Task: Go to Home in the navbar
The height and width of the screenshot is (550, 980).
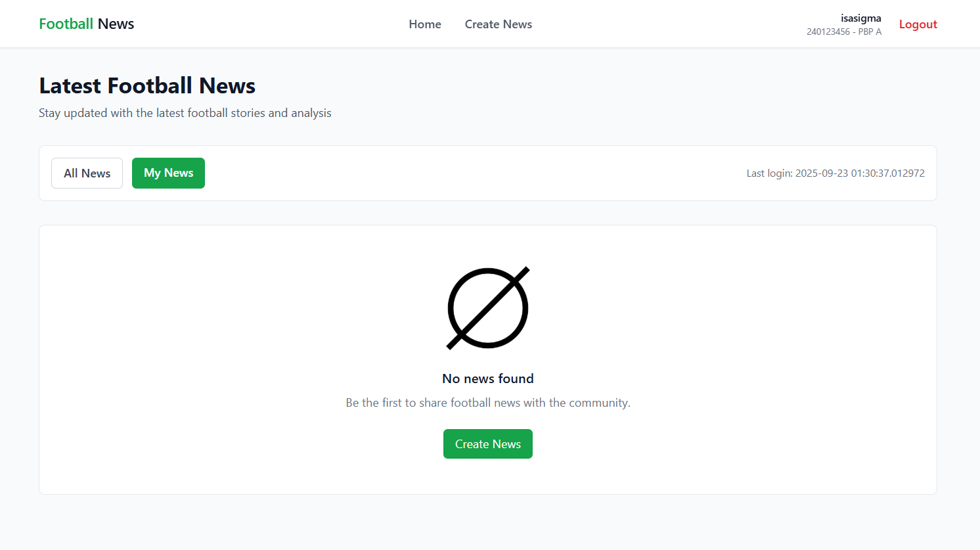Action: (424, 24)
